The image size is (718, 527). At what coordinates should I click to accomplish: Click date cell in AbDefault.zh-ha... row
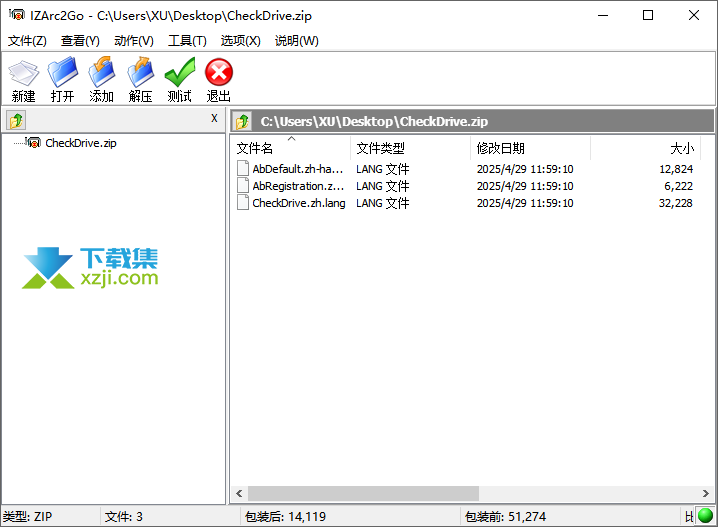525,169
